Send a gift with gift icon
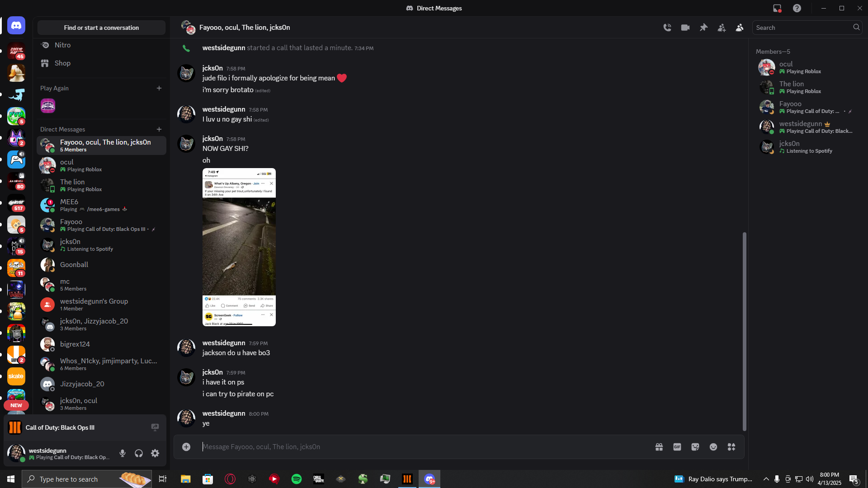This screenshot has height=488, width=868. 659,447
